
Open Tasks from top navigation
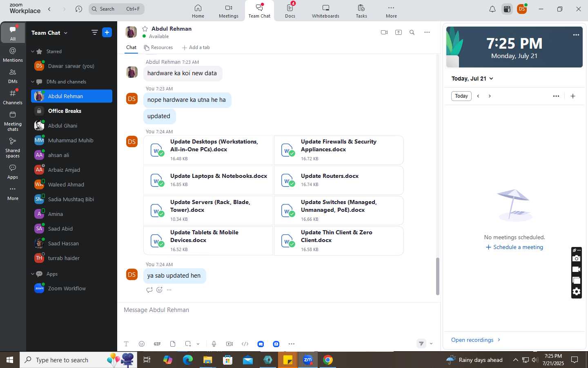(x=361, y=11)
